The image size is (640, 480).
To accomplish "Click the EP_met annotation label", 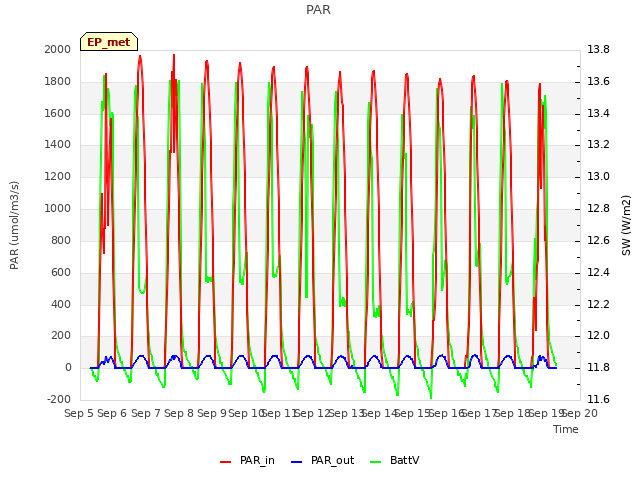I will (109, 42).
